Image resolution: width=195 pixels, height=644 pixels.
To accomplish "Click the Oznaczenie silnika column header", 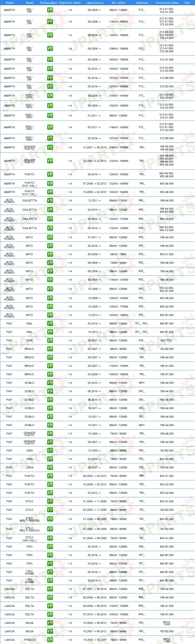I will 167,3.
